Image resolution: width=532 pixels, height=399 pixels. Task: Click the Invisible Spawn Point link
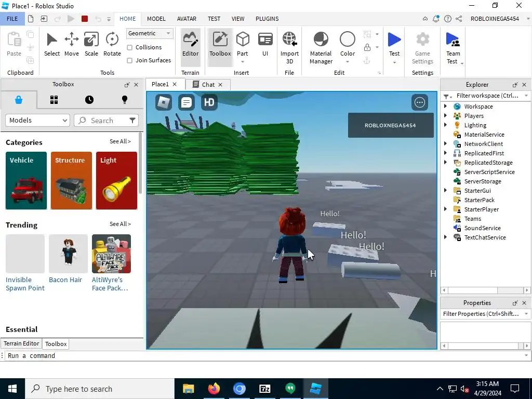click(x=25, y=284)
